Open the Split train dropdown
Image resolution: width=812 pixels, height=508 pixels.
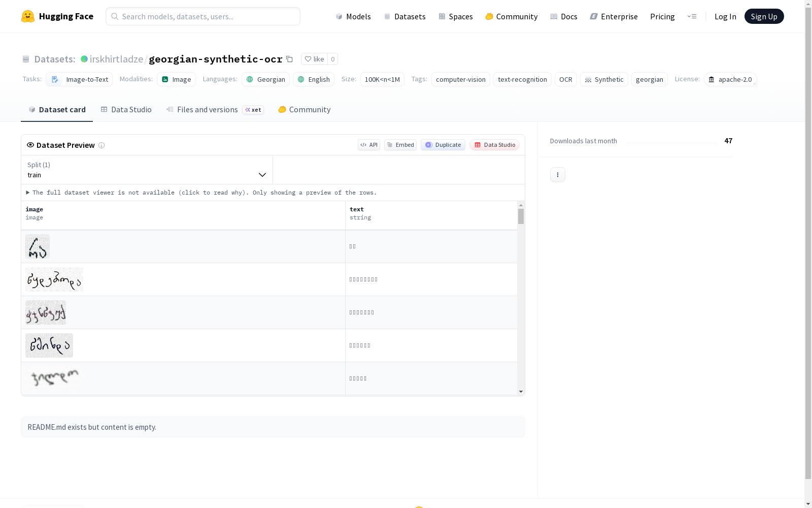(x=147, y=170)
